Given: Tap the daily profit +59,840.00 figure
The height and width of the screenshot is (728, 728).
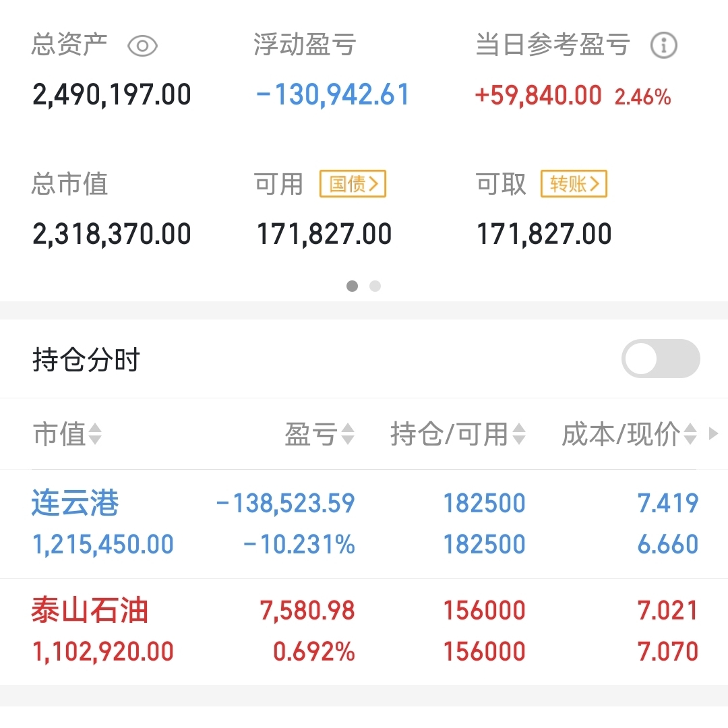Looking at the screenshot, I should [538, 95].
